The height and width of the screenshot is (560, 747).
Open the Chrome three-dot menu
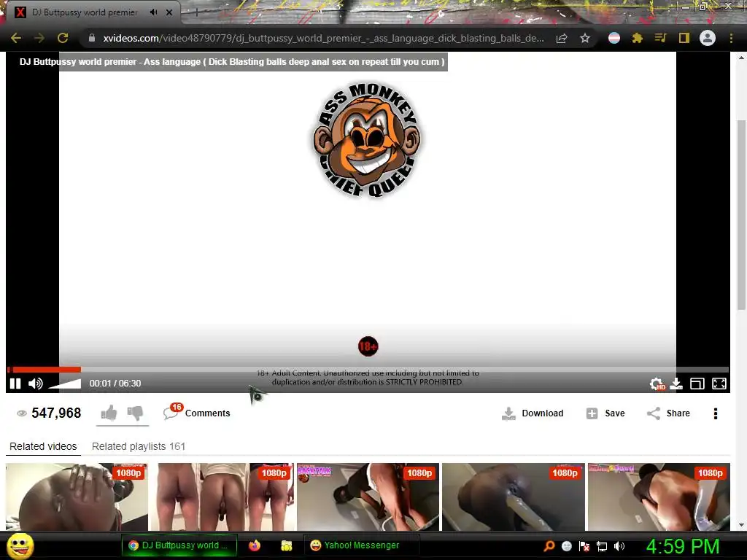point(731,38)
